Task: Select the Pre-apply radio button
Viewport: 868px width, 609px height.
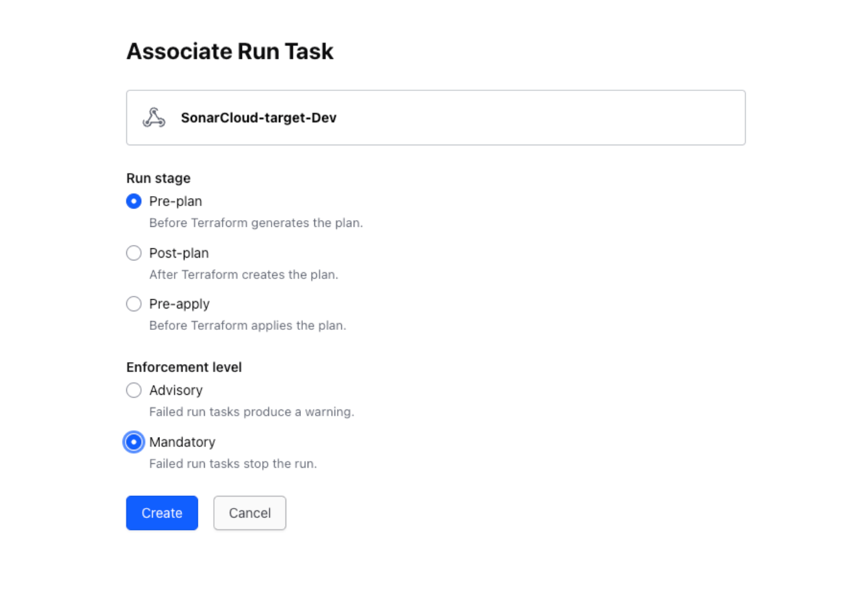Action: tap(134, 304)
